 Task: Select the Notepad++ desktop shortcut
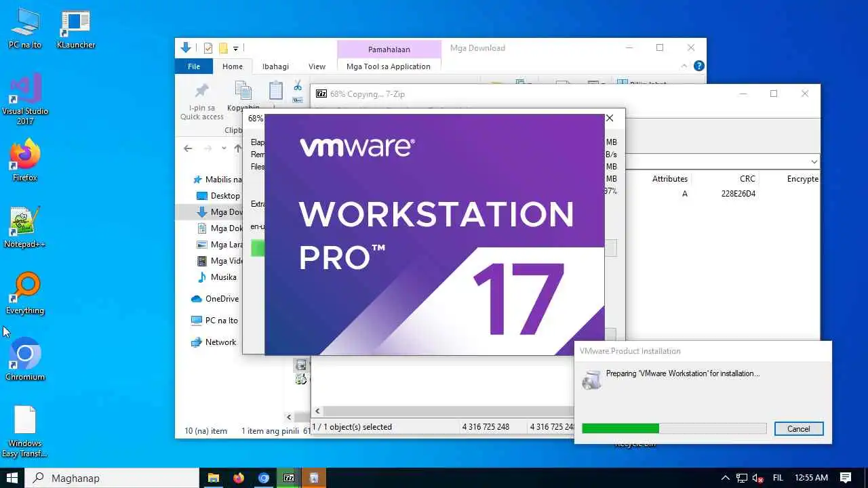(x=25, y=226)
